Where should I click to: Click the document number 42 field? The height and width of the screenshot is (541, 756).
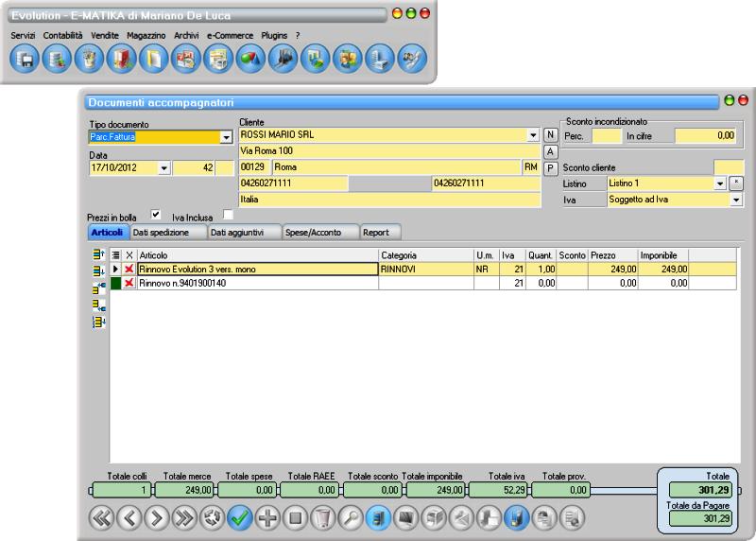pos(194,168)
